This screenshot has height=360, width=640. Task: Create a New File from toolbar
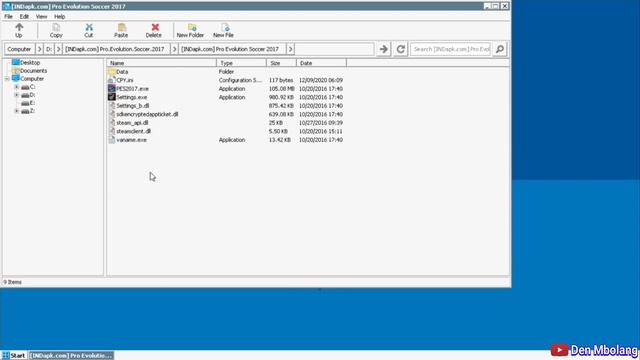223,31
